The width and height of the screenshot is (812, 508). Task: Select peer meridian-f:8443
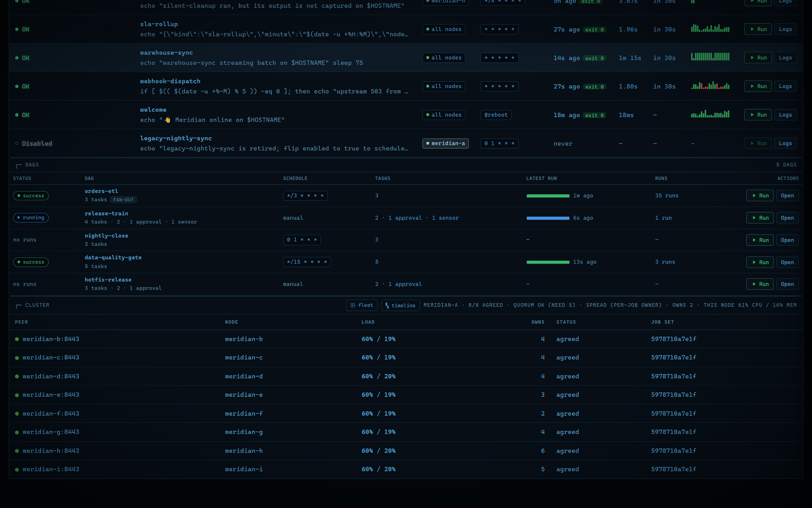click(x=51, y=414)
